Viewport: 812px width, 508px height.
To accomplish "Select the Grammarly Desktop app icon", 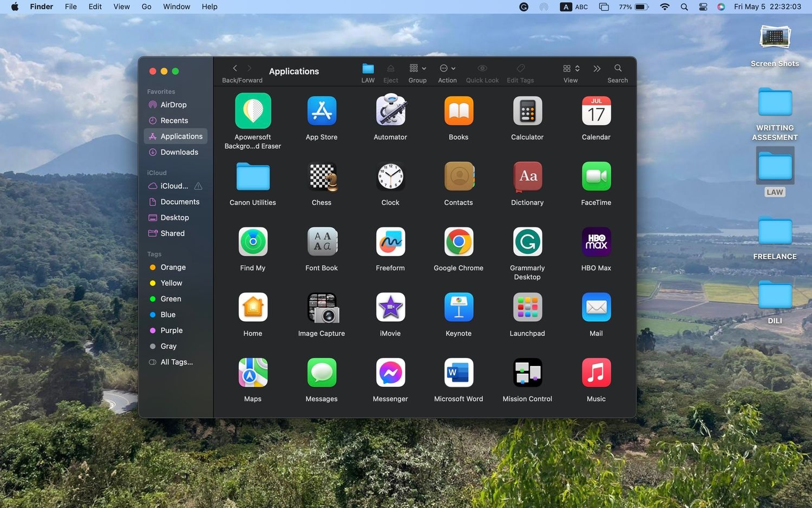I will [x=527, y=242].
